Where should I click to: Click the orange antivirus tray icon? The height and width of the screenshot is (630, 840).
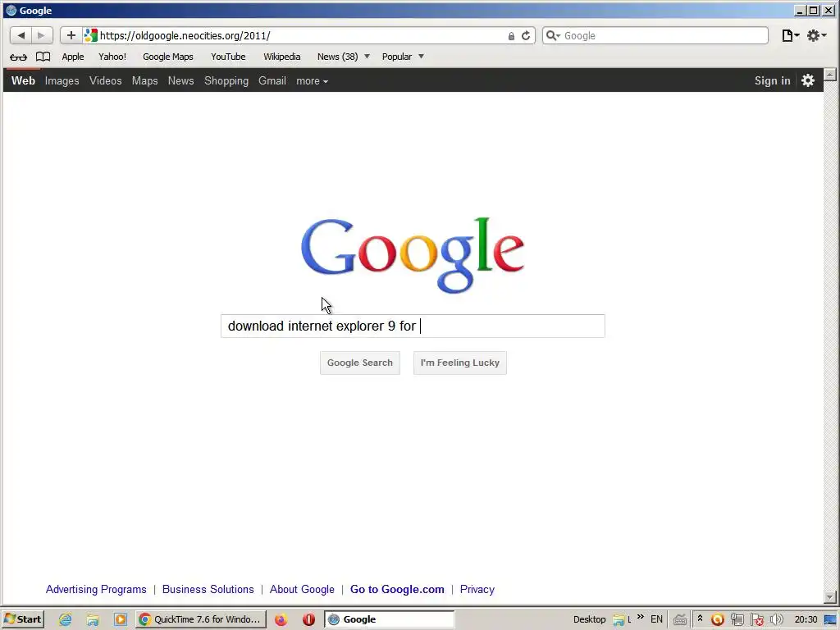[x=717, y=620]
